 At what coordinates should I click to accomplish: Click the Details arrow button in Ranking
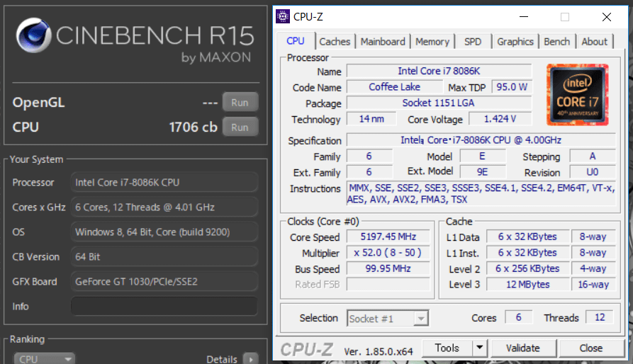[x=251, y=358]
